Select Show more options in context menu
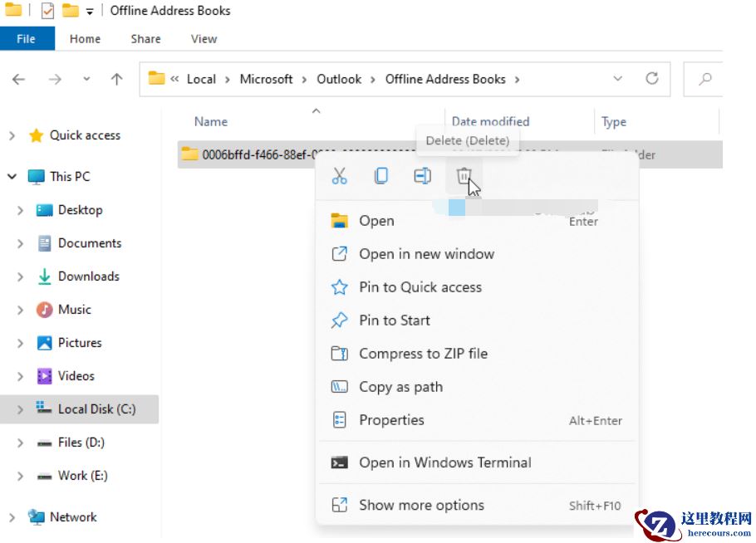The width and height of the screenshot is (756, 543). tap(421, 505)
